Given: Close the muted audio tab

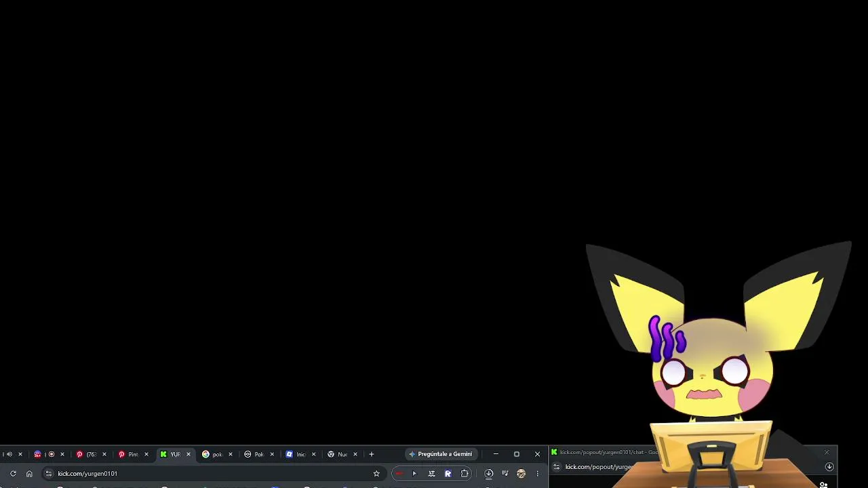Looking at the screenshot, I should pos(20,454).
